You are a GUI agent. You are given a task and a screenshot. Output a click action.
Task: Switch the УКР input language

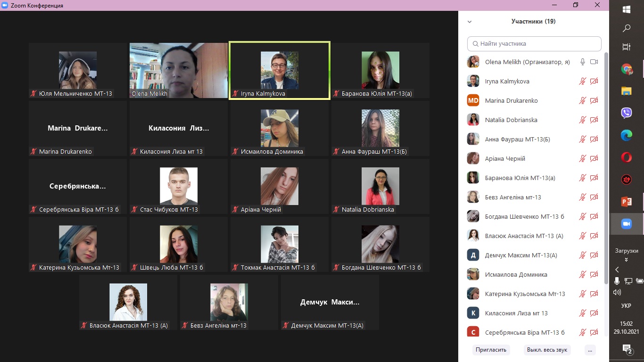[x=627, y=305]
